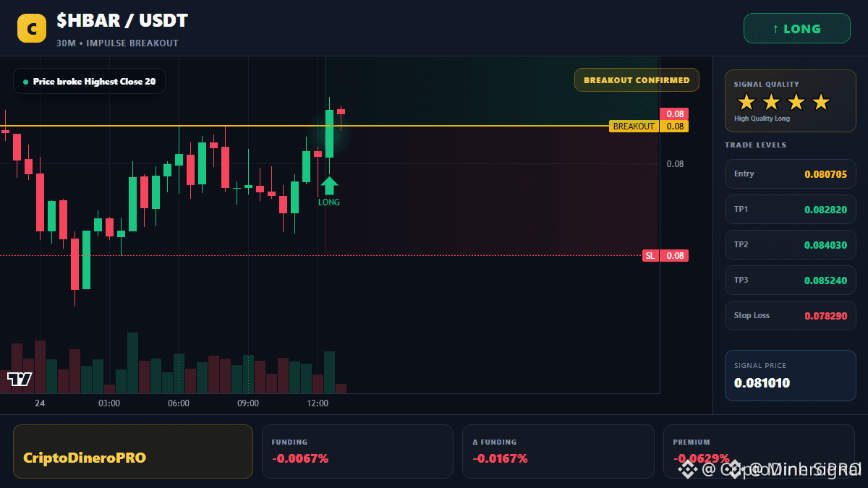Click the LONG direction button
The height and width of the screenshot is (488, 868).
coord(797,29)
